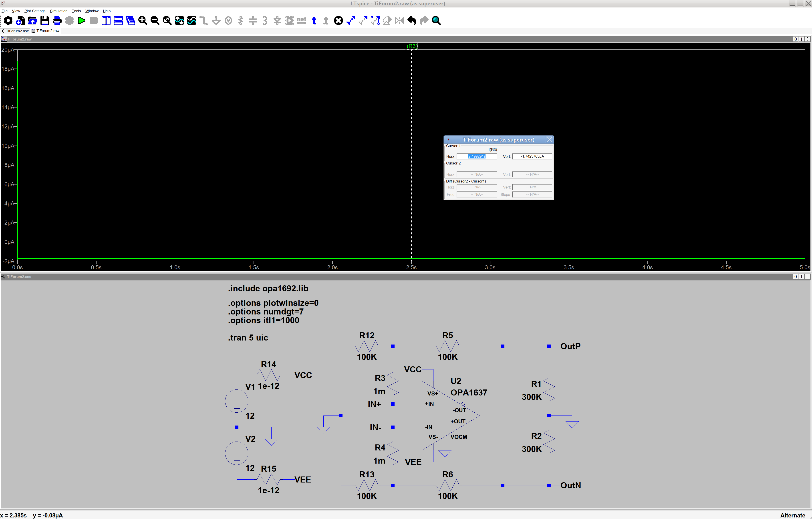Click Cursor 1 Vert value field
This screenshot has width=812, height=519.
coord(532,156)
